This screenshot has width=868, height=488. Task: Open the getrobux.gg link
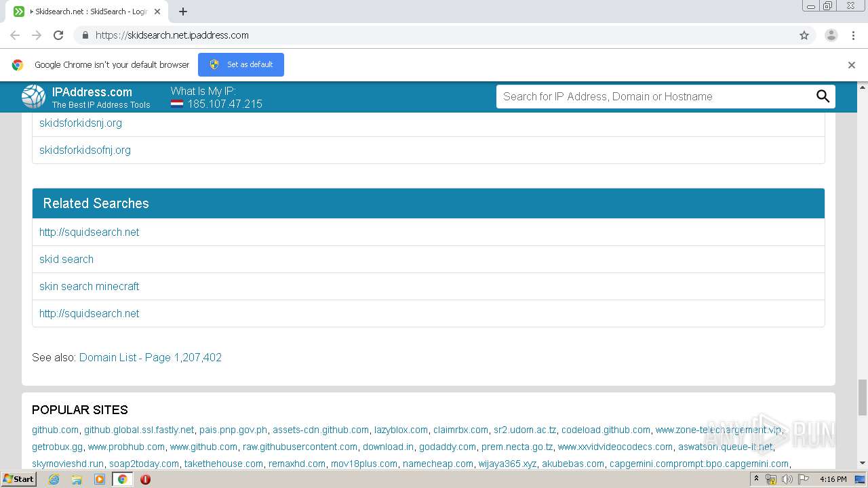click(57, 447)
